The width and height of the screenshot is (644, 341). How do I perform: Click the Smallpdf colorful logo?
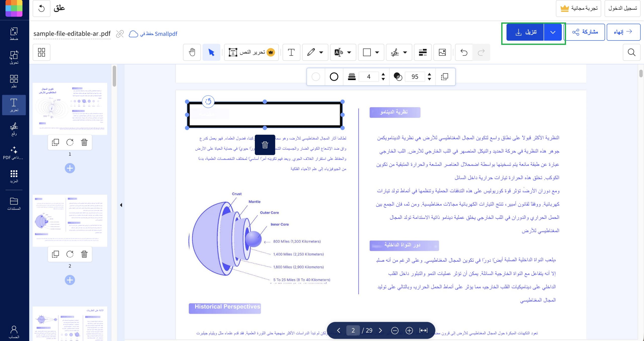(x=14, y=8)
